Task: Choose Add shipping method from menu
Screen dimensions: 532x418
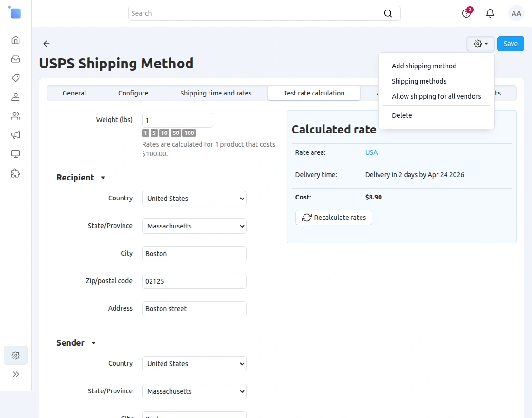Action: [424, 66]
